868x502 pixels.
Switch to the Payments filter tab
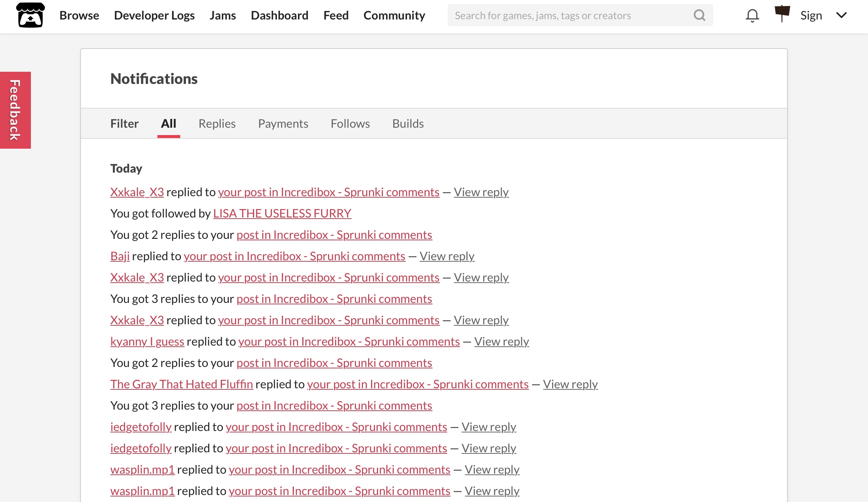pos(283,124)
